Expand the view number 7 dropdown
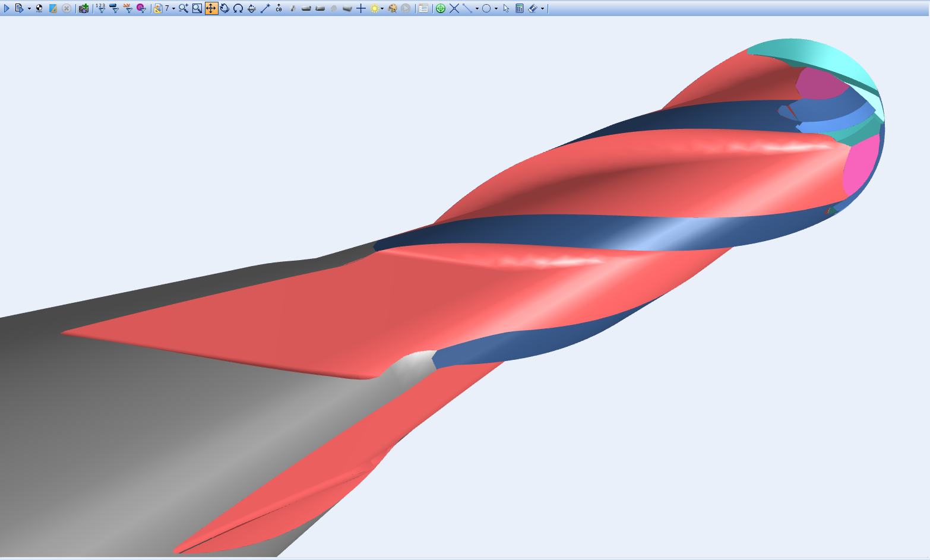Viewport: 930px width, 560px height. click(x=173, y=9)
